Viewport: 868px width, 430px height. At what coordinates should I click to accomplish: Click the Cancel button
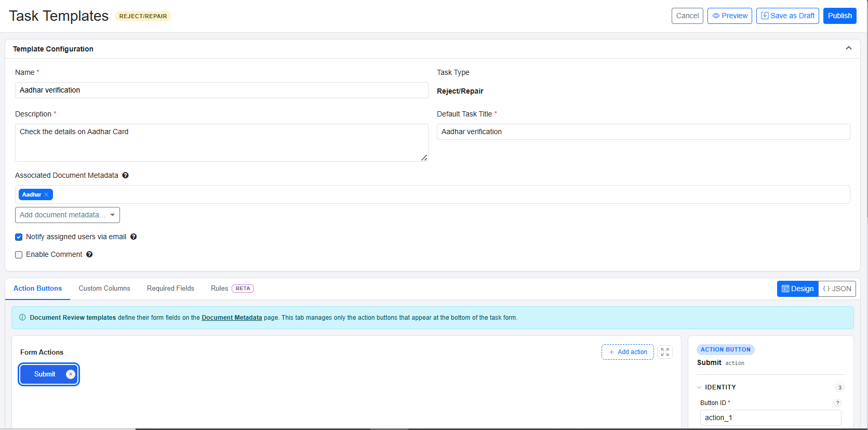tap(687, 16)
